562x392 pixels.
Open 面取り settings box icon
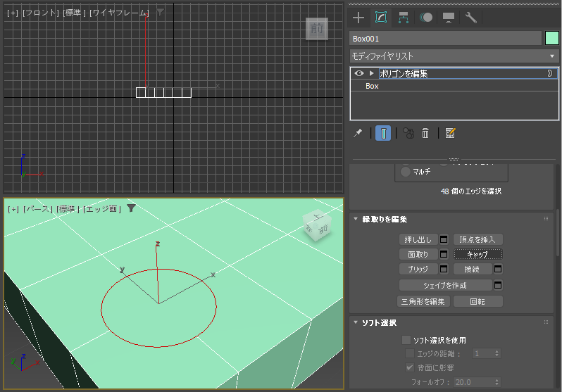[444, 254]
